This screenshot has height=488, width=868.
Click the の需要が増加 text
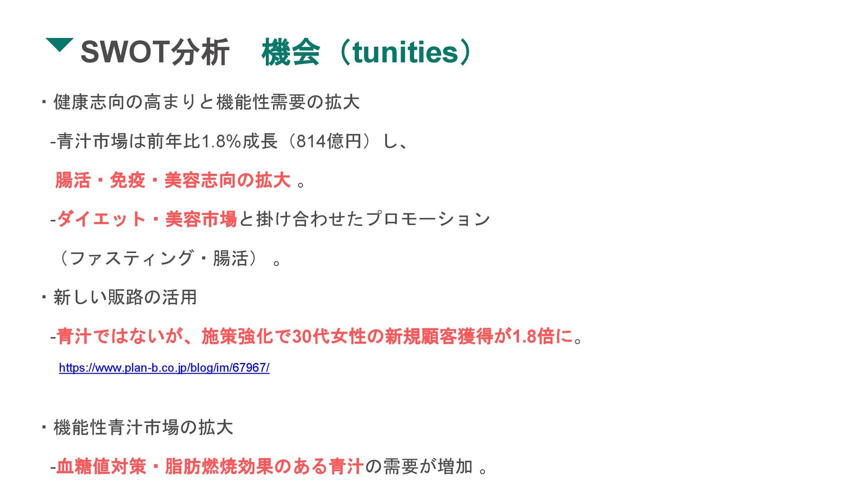click(419, 466)
